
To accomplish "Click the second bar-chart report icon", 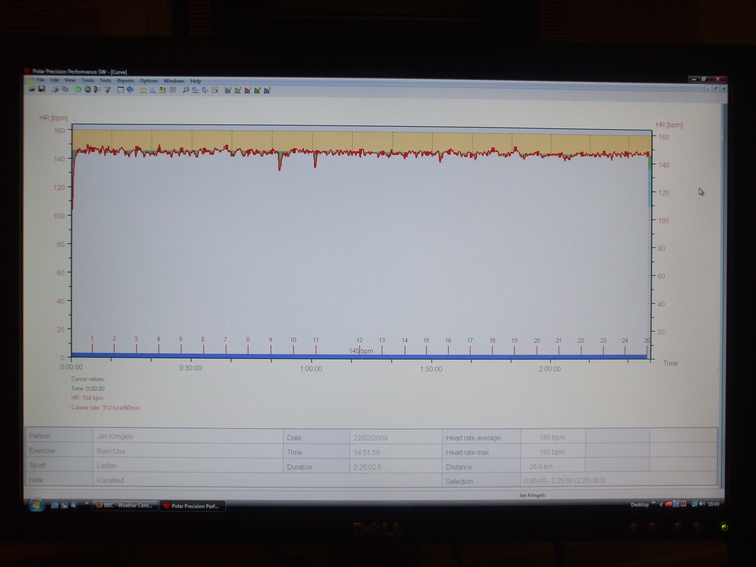I will (238, 90).
